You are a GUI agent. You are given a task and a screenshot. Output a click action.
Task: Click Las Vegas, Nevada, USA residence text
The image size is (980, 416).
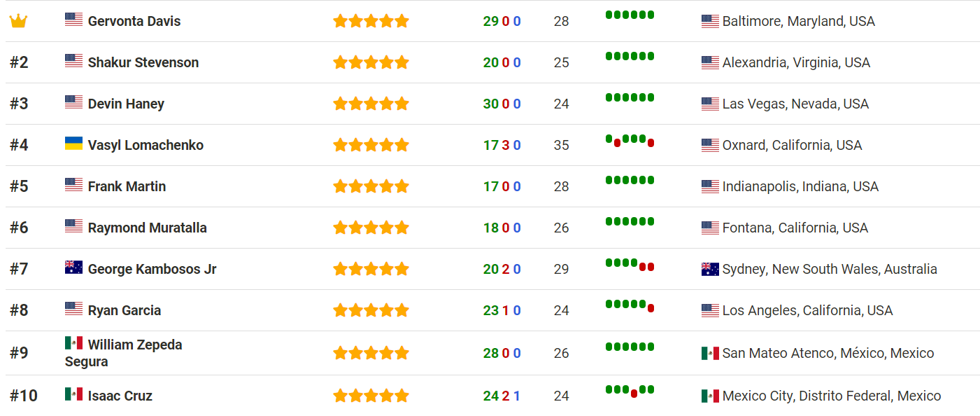coord(795,104)
